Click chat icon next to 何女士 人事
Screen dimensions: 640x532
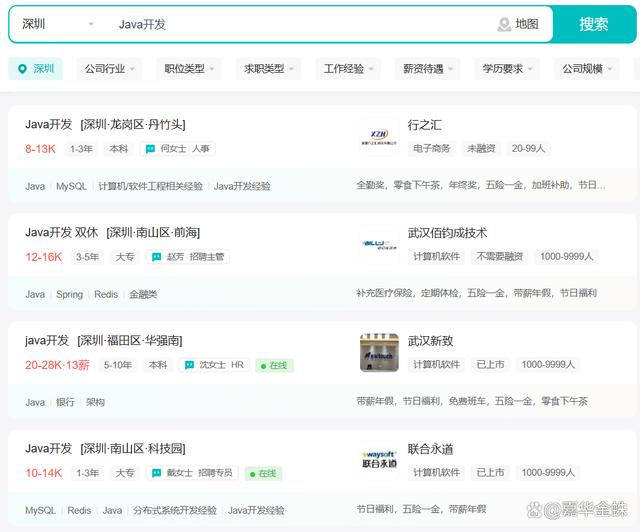tap(152, 149)
